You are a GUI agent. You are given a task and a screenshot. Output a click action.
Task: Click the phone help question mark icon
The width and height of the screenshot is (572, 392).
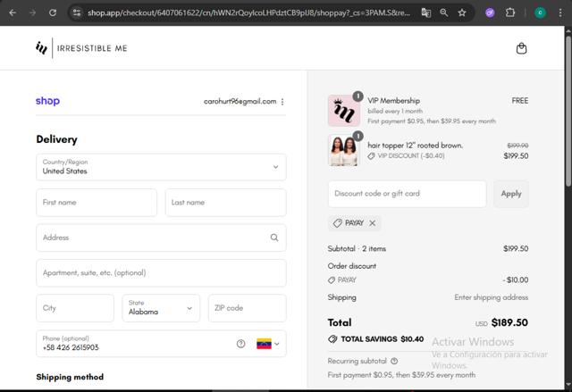pos(240,344)
